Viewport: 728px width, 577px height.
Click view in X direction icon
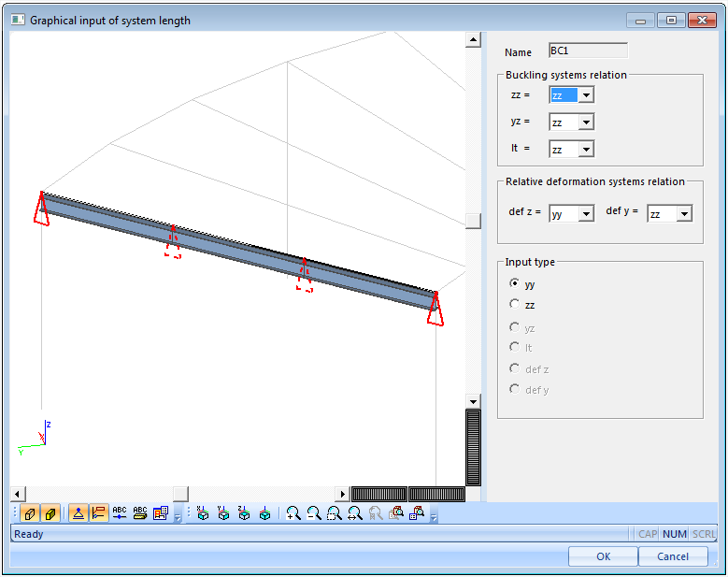(x=203, y=513)
